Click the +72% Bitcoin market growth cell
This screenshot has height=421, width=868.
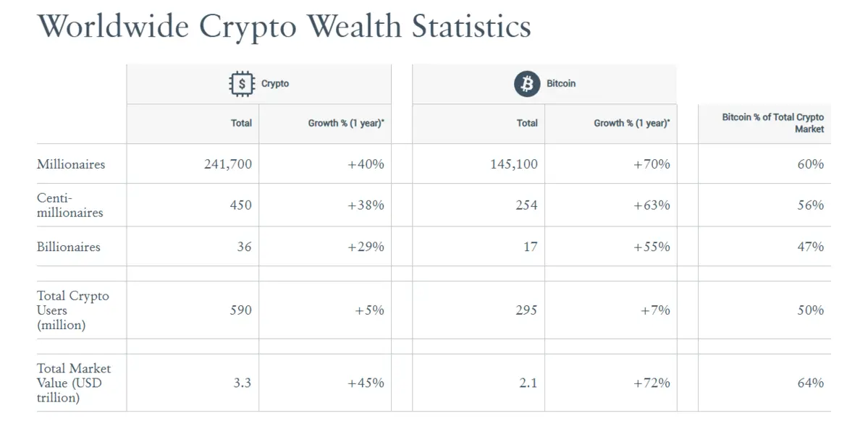click(652, 383)
